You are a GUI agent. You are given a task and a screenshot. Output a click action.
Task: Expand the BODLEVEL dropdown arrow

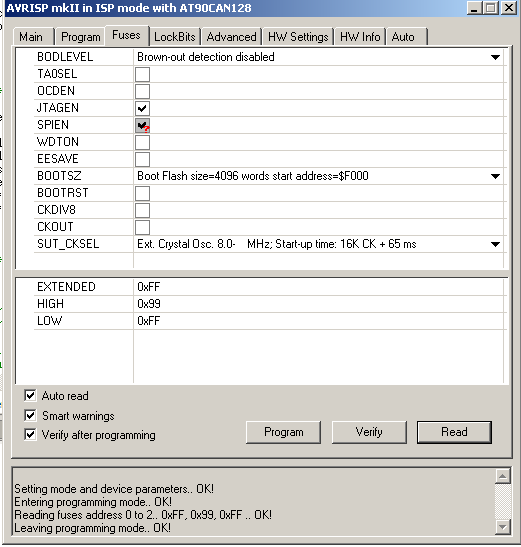(x=496, y=57)
